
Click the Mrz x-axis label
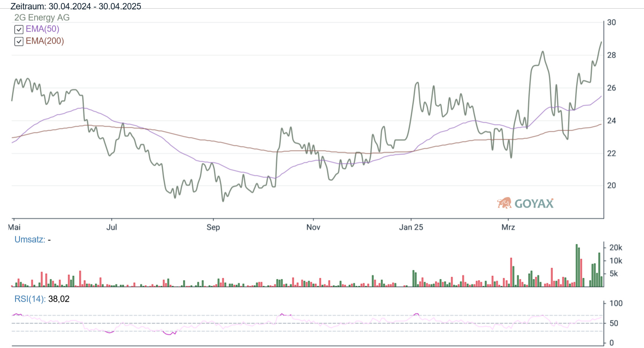(508, 227)
